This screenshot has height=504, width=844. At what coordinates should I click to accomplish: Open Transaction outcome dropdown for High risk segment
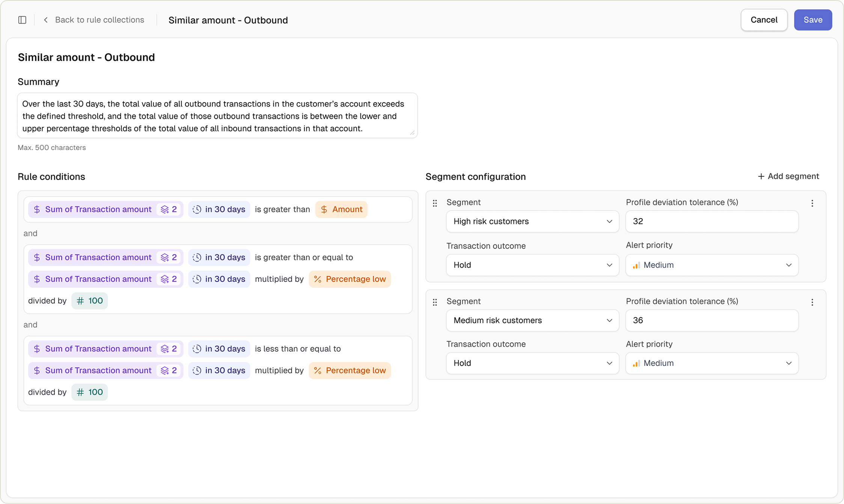pos(532,265)
